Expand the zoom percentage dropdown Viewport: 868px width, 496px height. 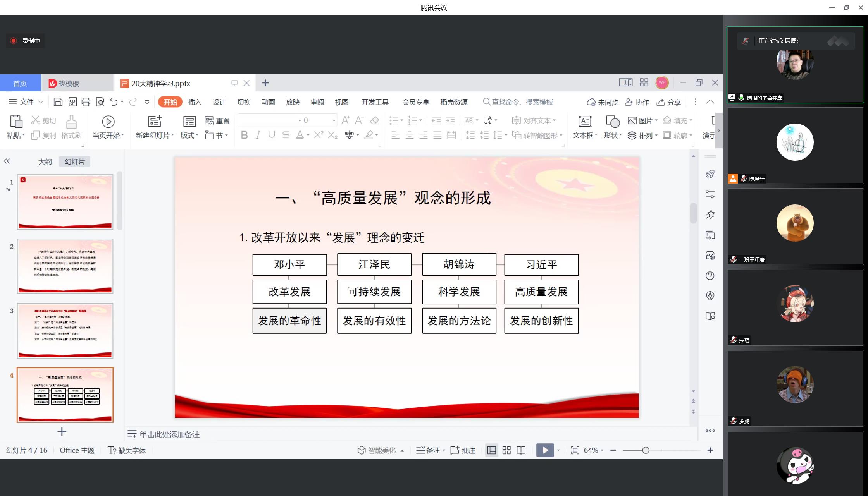(x=602, y=450)
